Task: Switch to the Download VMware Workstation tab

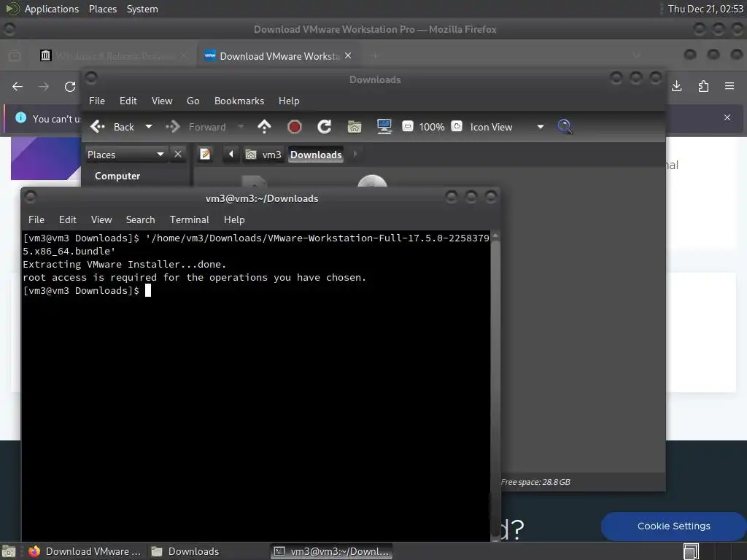Action: (x=279, y=56)
